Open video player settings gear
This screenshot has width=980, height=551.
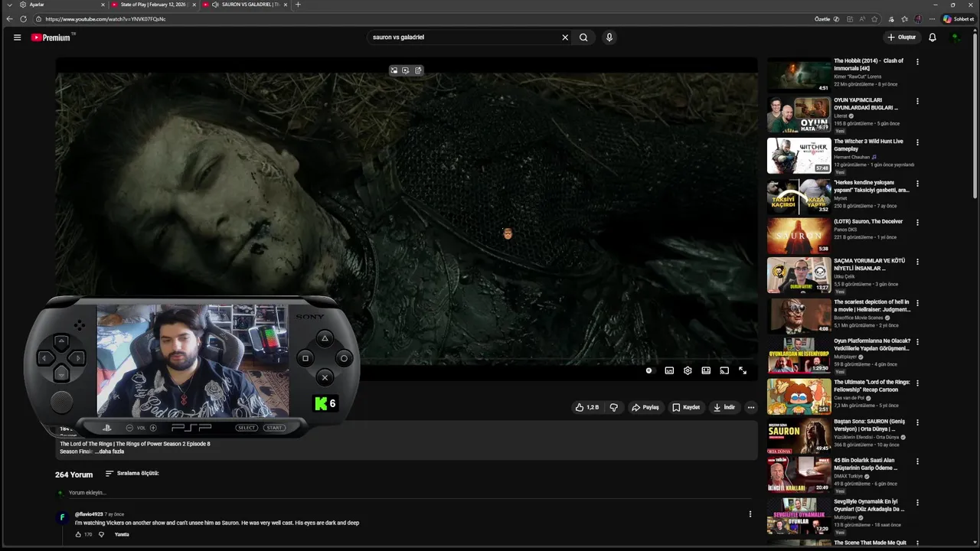(x=688, y=370)
